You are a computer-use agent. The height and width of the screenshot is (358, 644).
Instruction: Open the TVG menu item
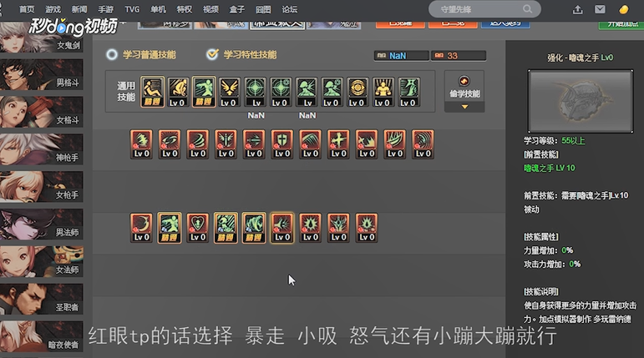pos(132,9)
